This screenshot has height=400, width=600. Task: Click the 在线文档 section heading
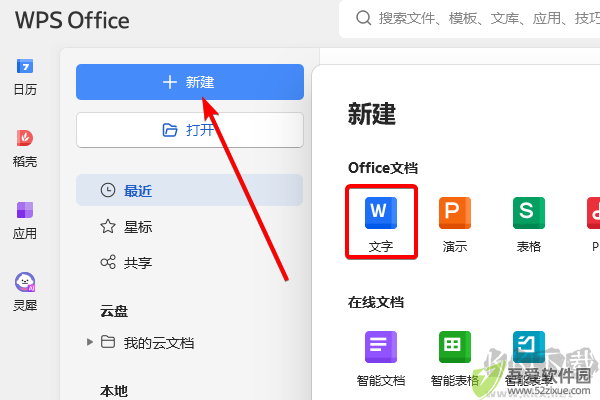coord(376,302)
